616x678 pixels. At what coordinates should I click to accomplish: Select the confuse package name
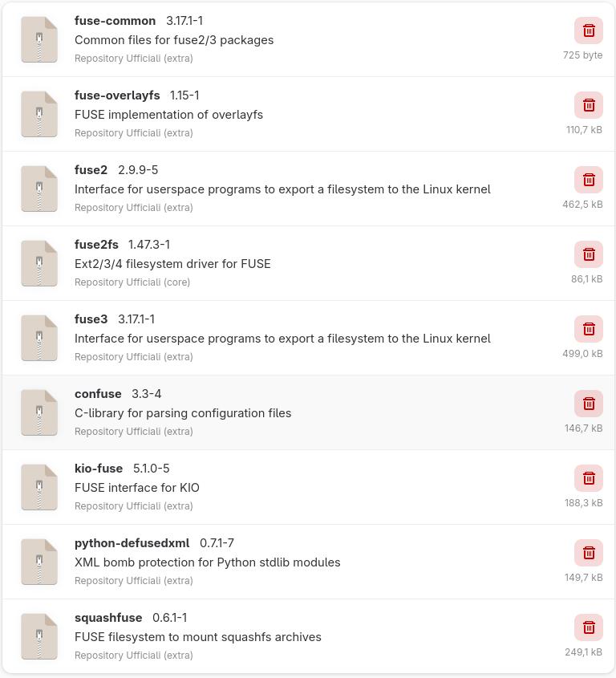pyautogui.click(x=98, y=394)
